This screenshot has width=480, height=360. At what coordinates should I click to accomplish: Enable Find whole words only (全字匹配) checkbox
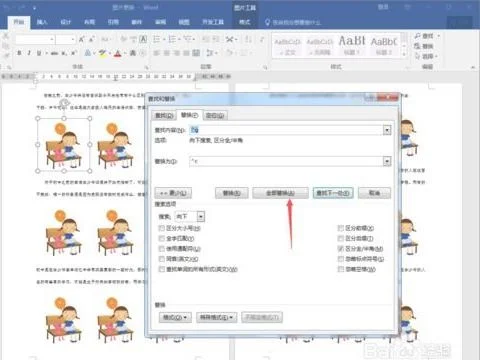click(162, 238)
